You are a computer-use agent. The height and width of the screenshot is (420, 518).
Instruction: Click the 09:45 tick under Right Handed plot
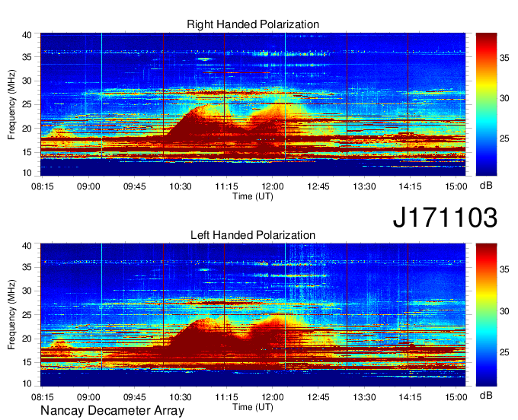(x=135, y=186)
